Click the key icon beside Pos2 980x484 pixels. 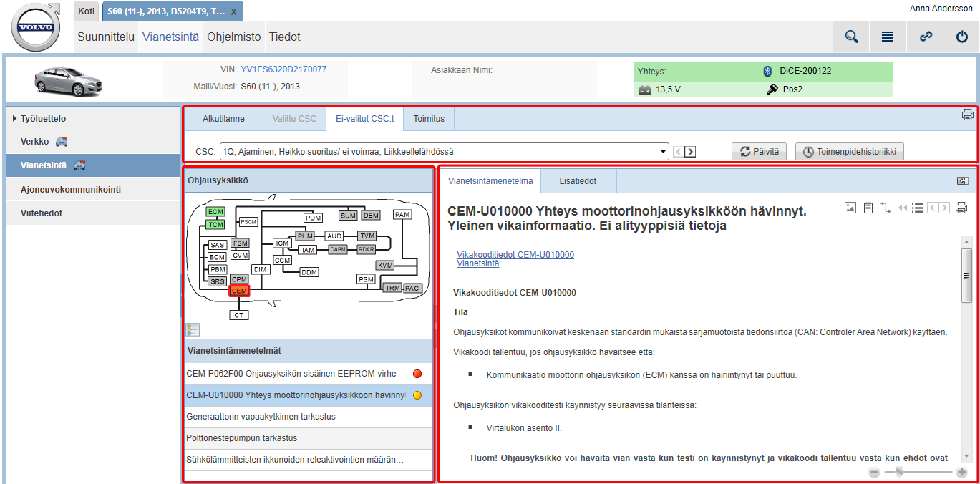pos(772,89)
